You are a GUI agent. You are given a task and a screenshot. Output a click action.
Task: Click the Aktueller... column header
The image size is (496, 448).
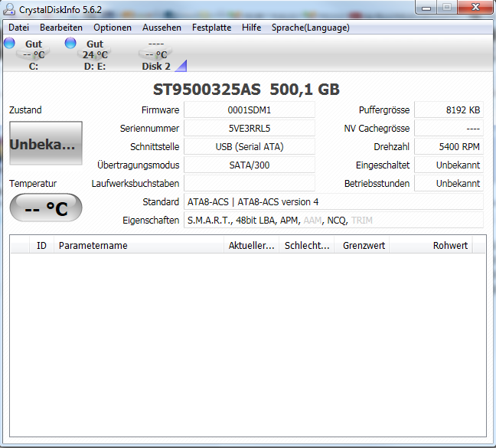(x=252, y=246)
